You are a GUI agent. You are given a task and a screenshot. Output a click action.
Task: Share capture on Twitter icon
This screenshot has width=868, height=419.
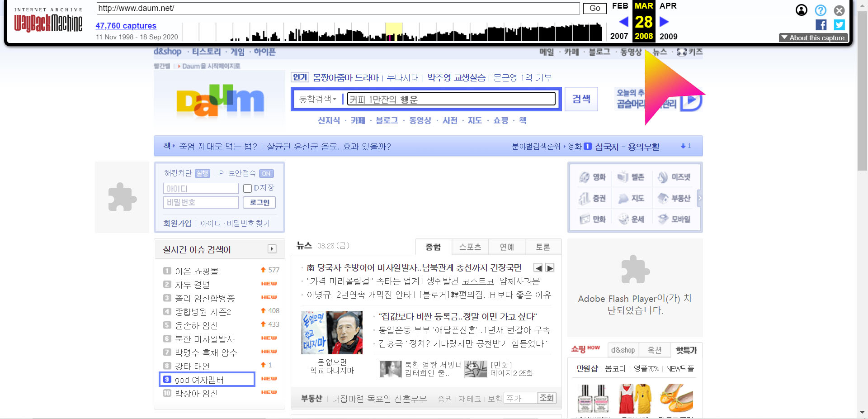[840, 25]
